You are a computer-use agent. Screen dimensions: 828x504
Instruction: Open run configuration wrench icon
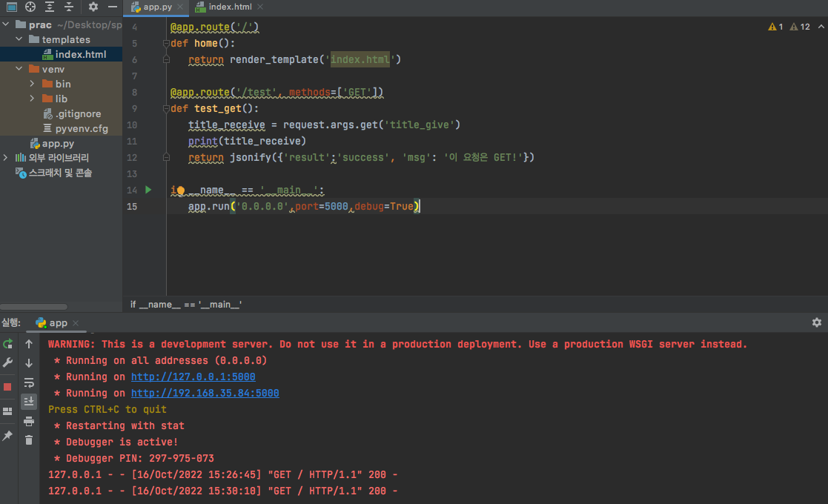click(8, 362)
